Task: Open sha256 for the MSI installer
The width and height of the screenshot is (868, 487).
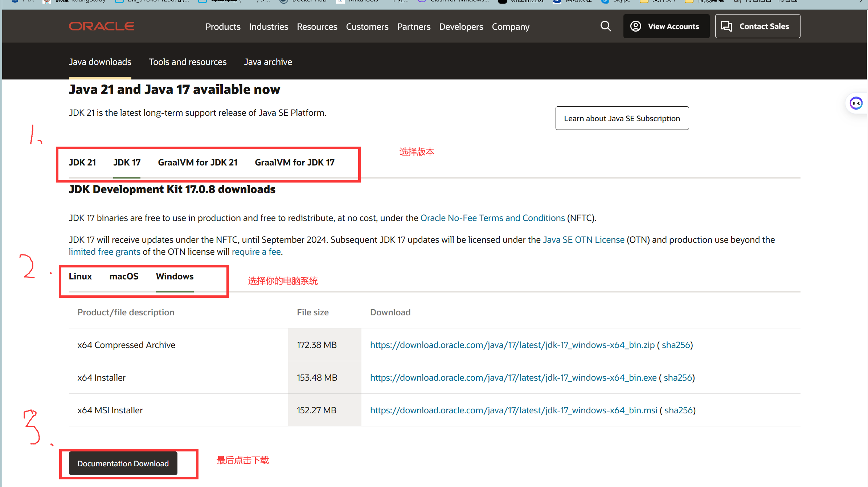Action: click(x=679, y=410)
